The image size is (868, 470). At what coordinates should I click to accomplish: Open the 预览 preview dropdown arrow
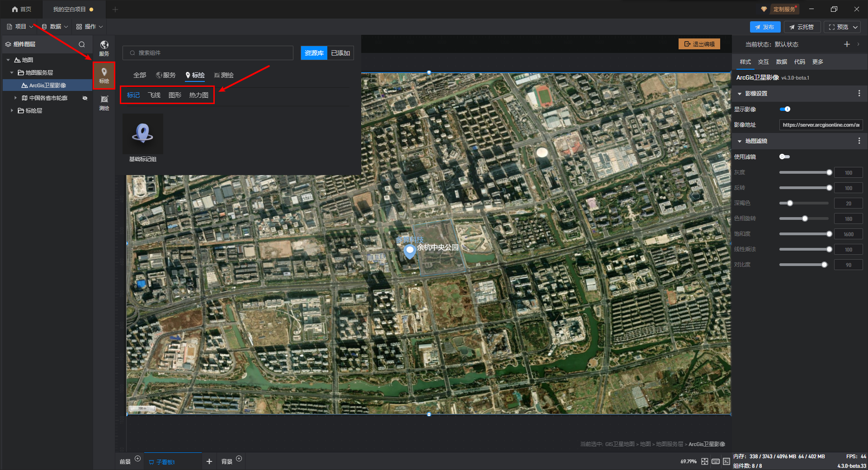click(x=855, y=27)
